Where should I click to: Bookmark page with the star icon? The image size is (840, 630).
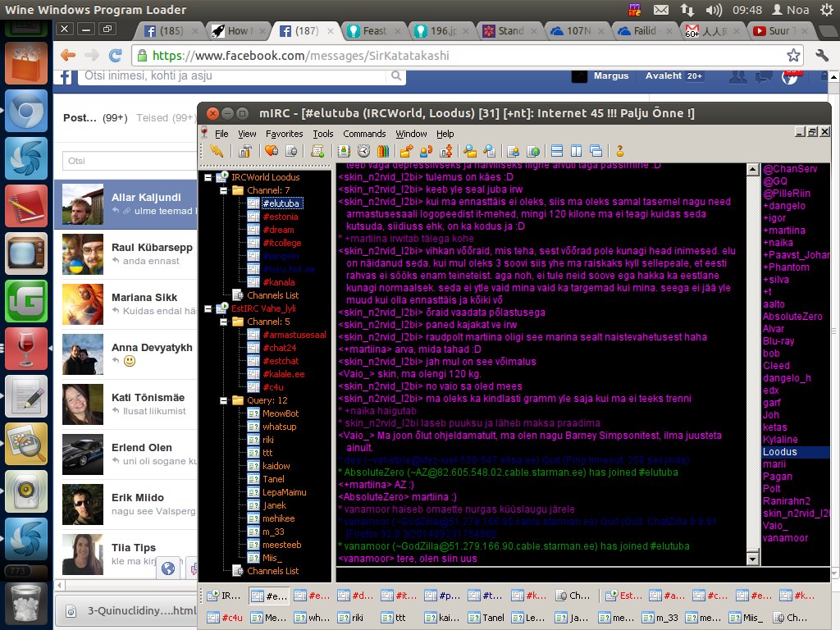(x=793, y=55)
